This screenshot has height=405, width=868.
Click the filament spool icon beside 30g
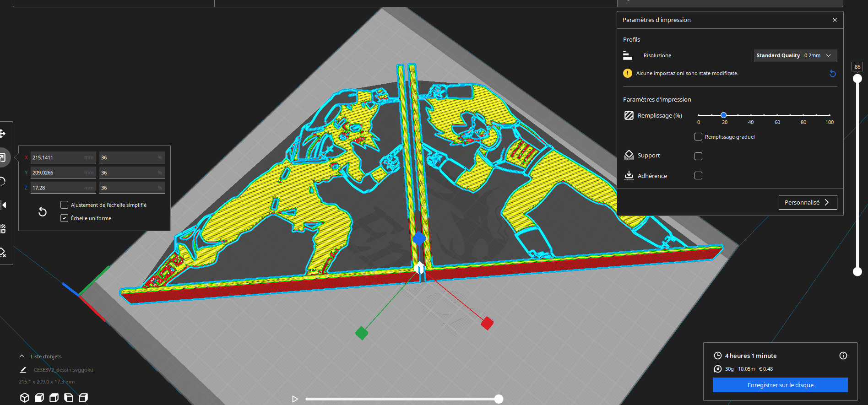click(x=718, y=369)
